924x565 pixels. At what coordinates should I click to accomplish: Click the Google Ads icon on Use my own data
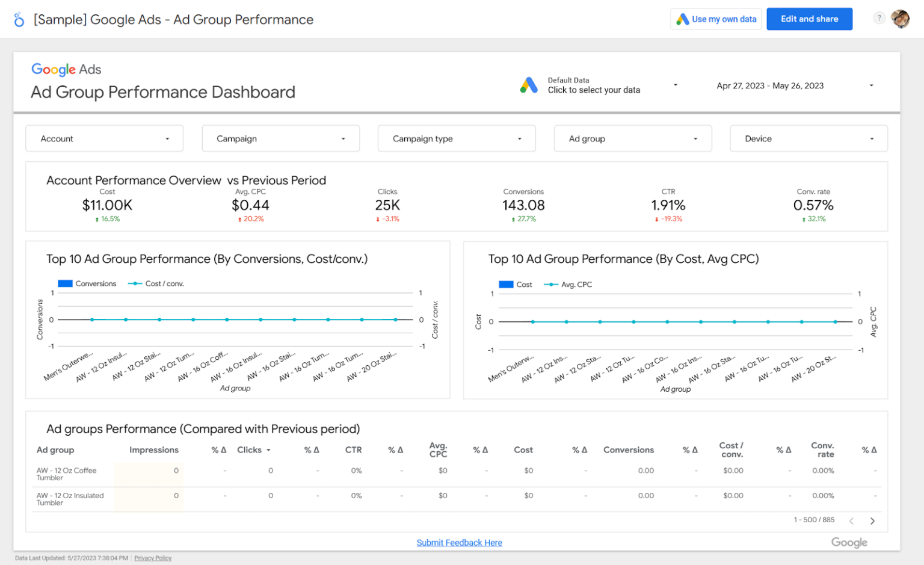tap(683, 19)
